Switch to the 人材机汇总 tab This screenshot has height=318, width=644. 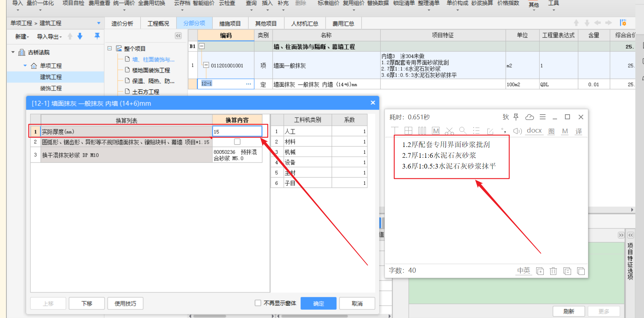click(x=305, y=23)
